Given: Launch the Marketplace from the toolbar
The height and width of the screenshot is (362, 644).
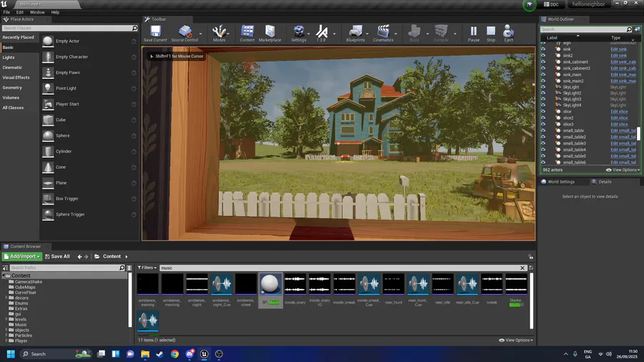Looking at the screenshot, I should 270,31.
